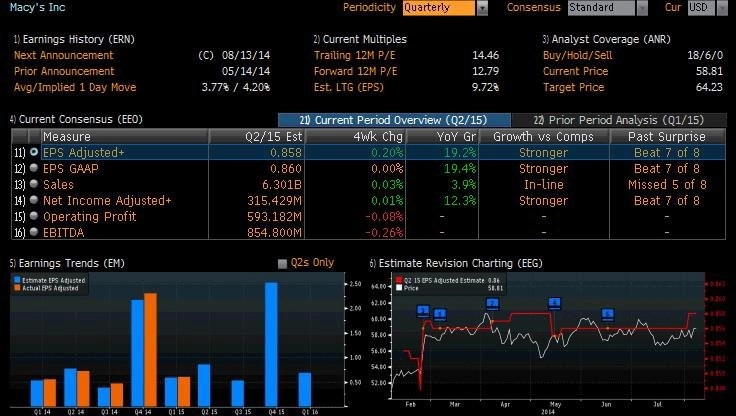Open Current Consensus (EEO) section

(77, 119)
